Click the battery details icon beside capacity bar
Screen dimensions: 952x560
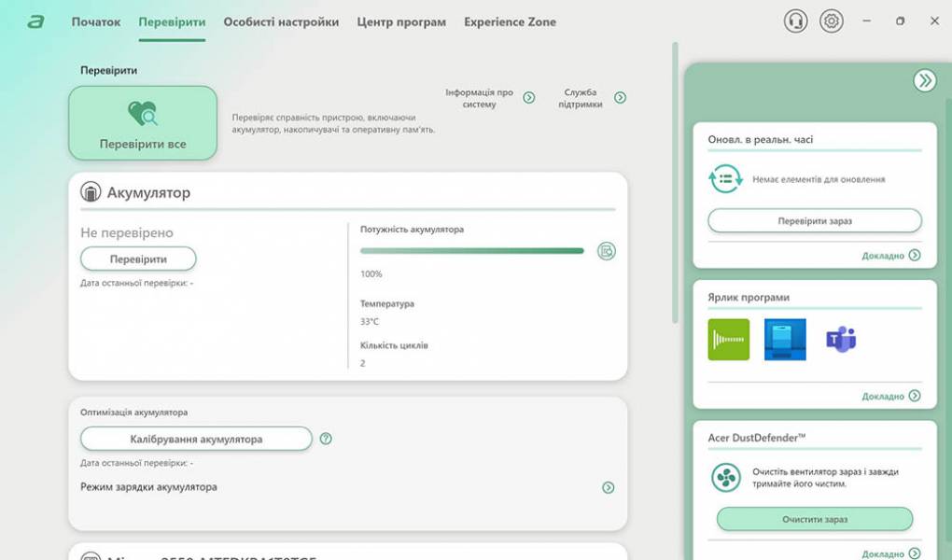tap(607, 250)
